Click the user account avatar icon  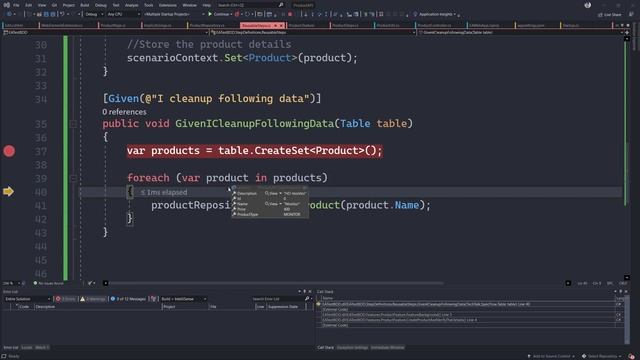pos(588,5)
